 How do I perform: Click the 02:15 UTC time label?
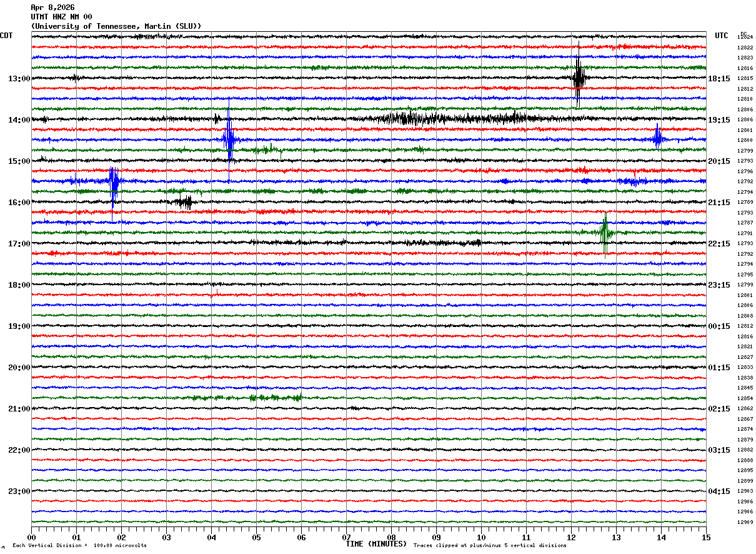coord(719,408)
